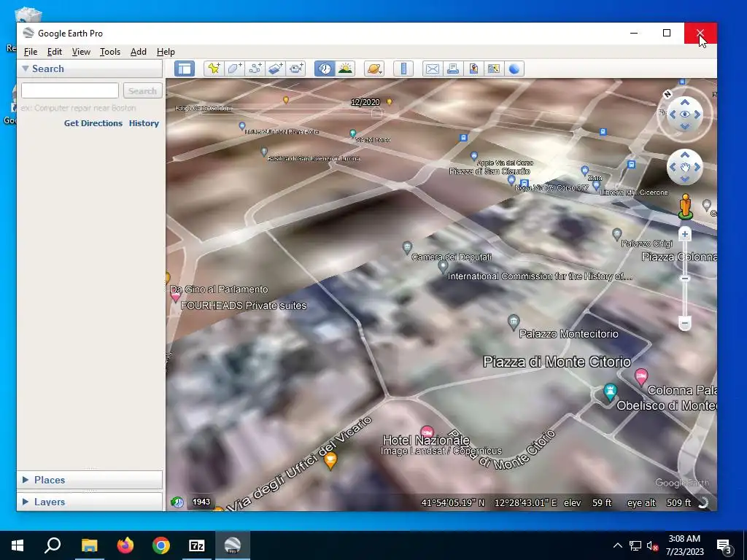Open 7-Zip from the taskbar

pyautogui.click(x=197, y=545)
